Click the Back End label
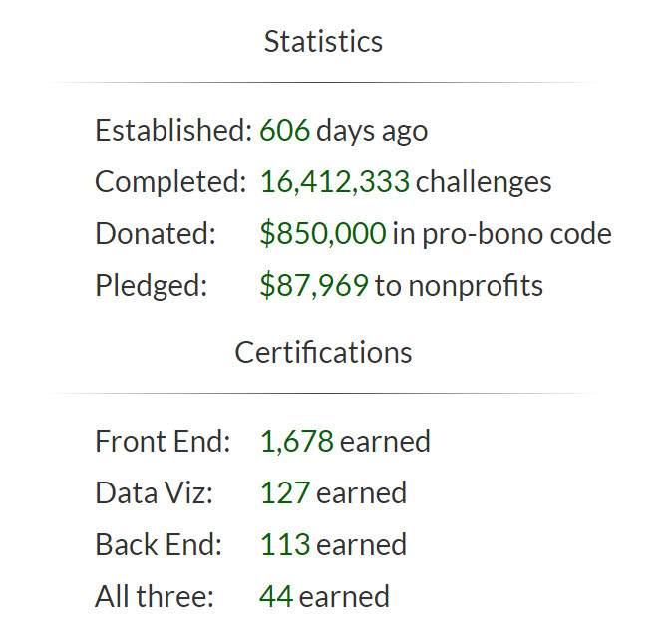 (x=159, y=544)
